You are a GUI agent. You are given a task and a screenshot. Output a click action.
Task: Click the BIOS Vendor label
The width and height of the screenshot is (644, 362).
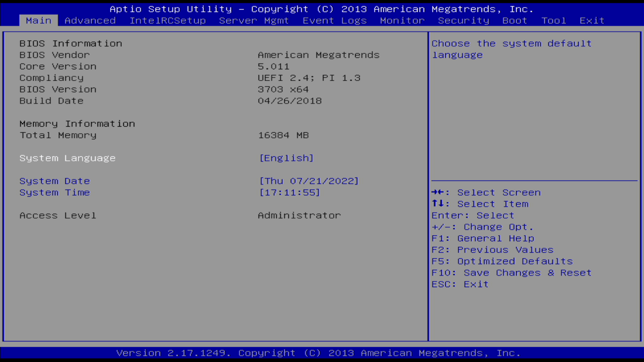click(x=55, y=55)
